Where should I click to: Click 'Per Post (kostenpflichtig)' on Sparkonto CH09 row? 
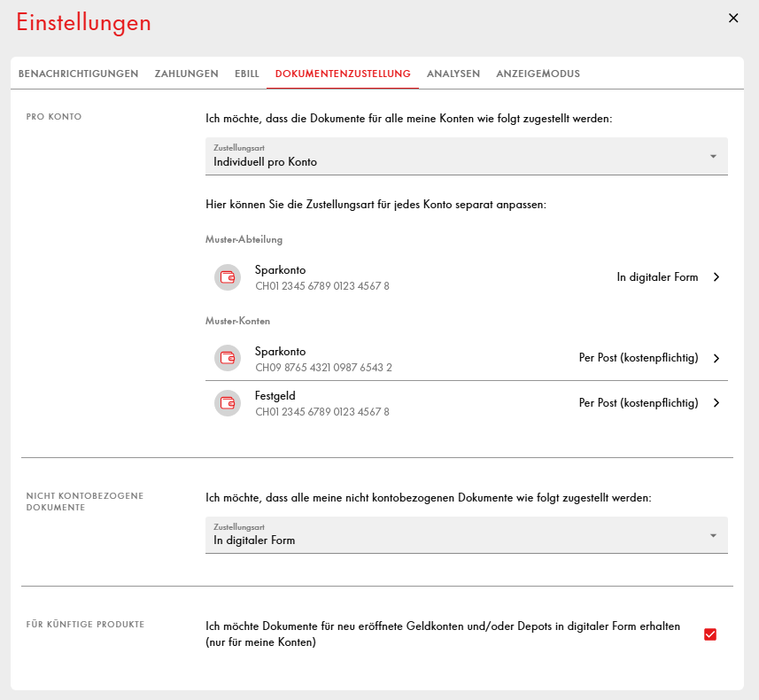(x=638, y=359)
